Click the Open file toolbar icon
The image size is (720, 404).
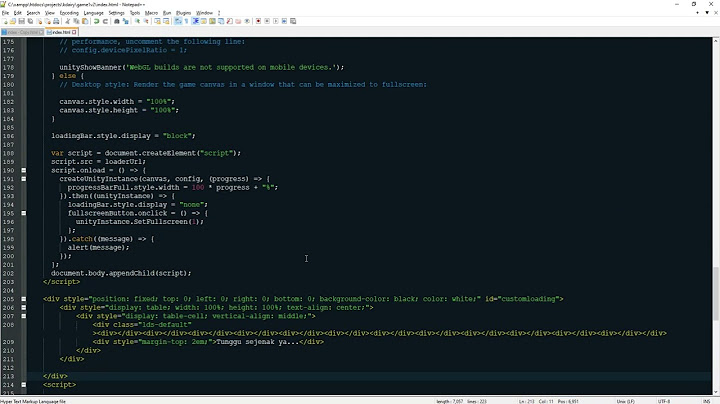(13, 21)
